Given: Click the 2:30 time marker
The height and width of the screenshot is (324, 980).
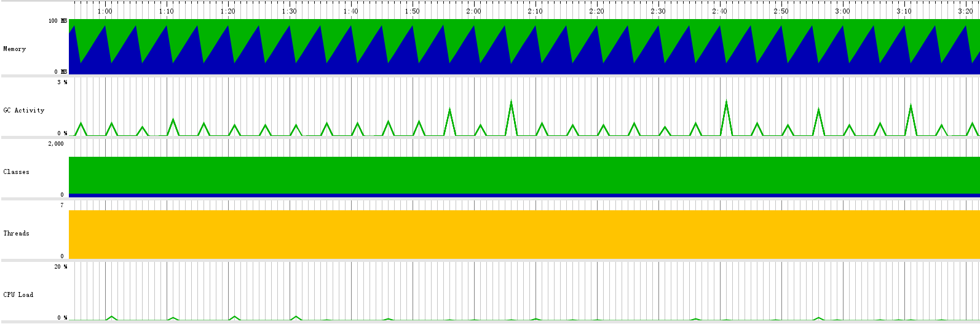Looking at the screenshot, I should [658, 11].
